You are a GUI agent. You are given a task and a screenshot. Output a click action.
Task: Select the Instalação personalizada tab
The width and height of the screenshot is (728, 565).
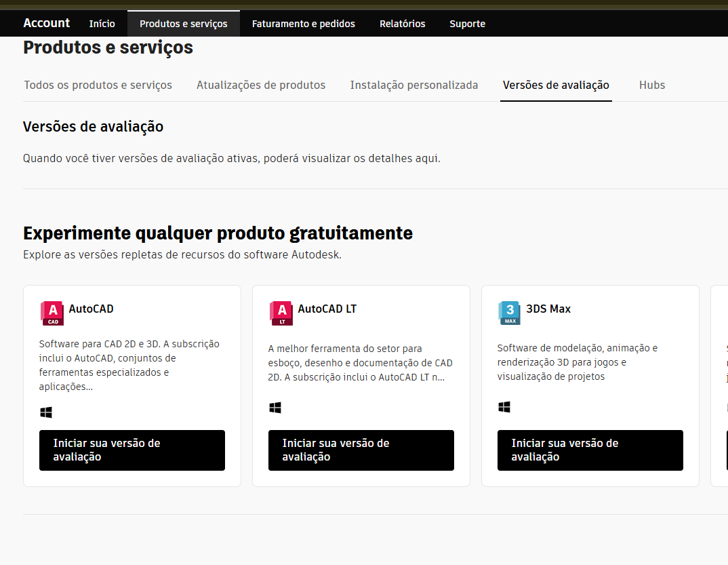414,85
